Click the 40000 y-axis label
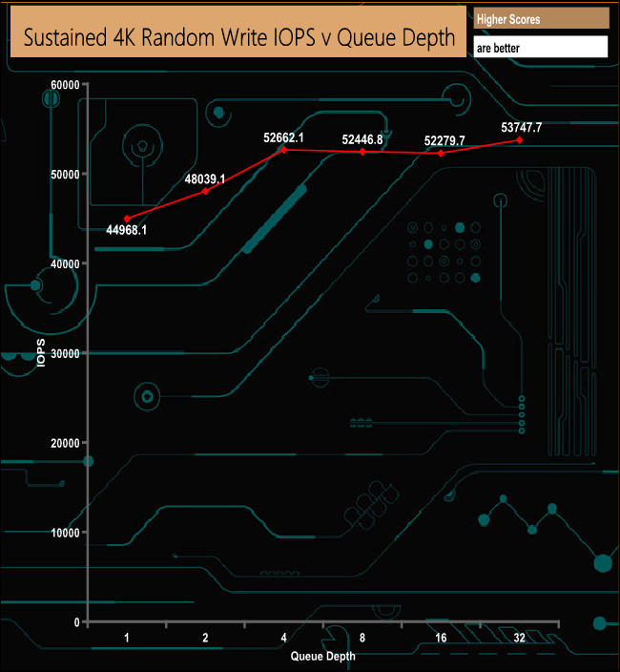The height and width of the screenshot is (672, 620). pyautogui.click(x=65, y=264)
